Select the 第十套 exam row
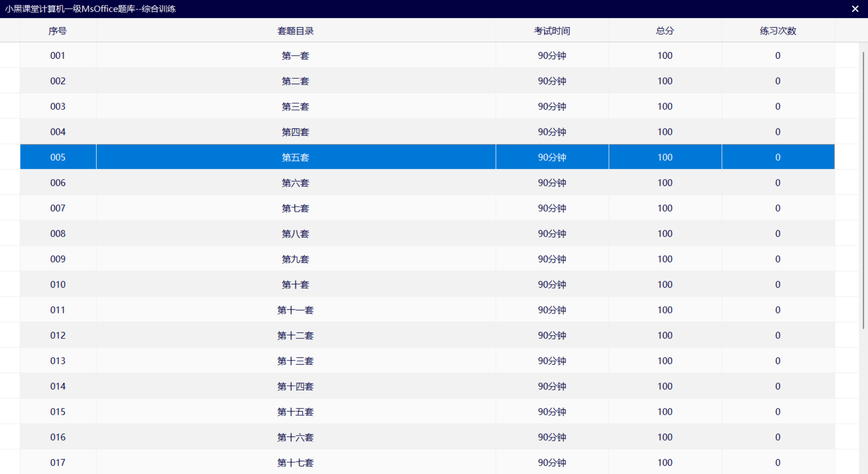Screen dimensions: 868x474 295,284
